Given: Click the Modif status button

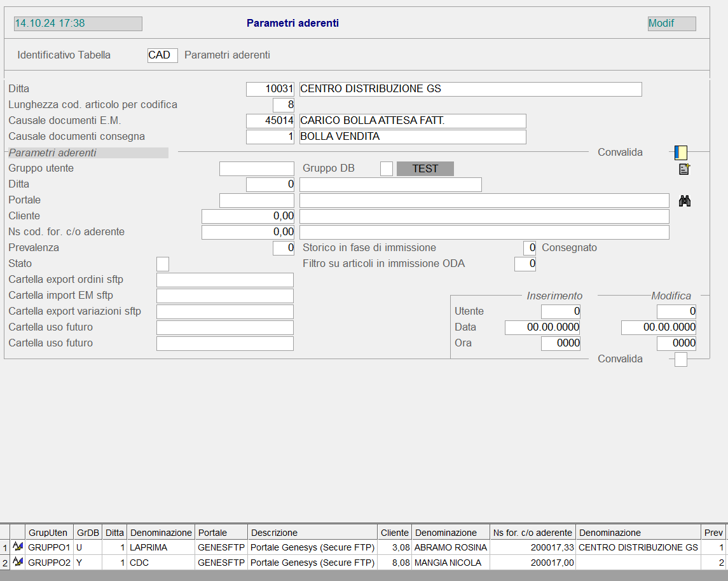Looking at the screenshot, I should coord(671,24).
